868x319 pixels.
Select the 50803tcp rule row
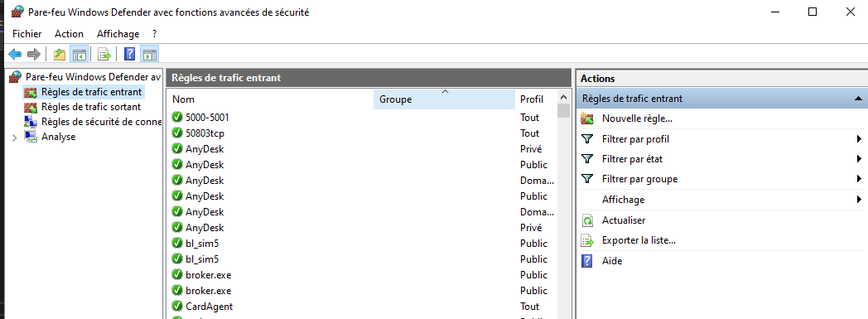363,133
